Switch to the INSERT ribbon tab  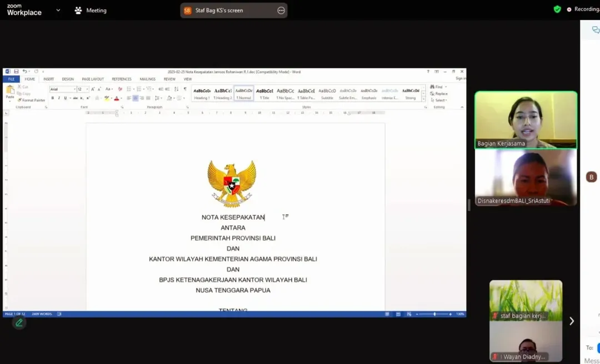pos(48,79)
